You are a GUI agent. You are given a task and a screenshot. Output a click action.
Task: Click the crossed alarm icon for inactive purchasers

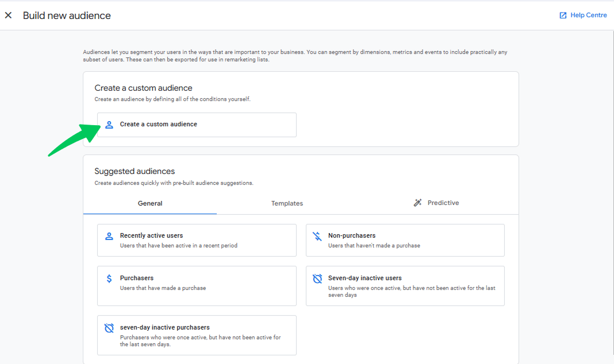[109, 328]
